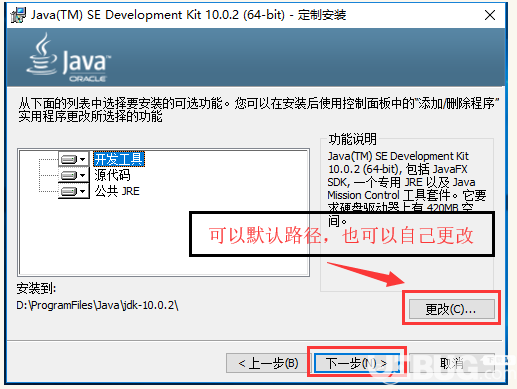Screen dimensions: 517x389
Task: Click the 安装到: label
Action: tap(36, 288)
